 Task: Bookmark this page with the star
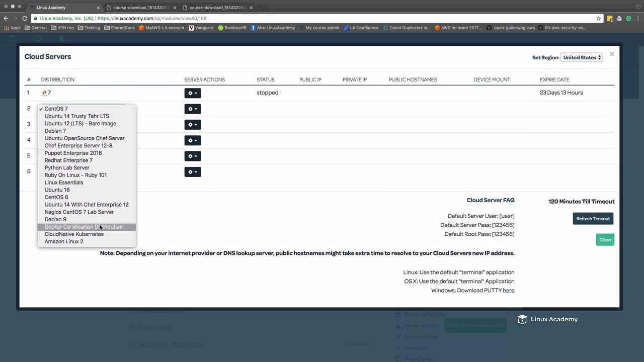598,19
